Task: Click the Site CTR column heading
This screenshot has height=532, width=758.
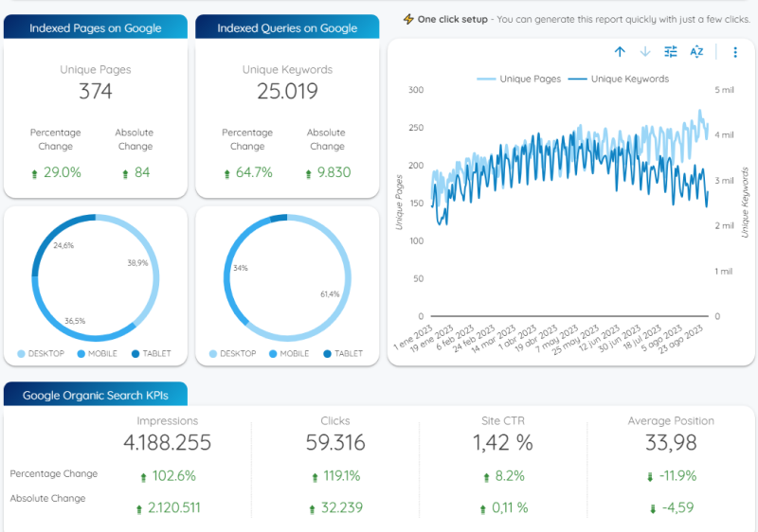Action: (x=503, y=421)
